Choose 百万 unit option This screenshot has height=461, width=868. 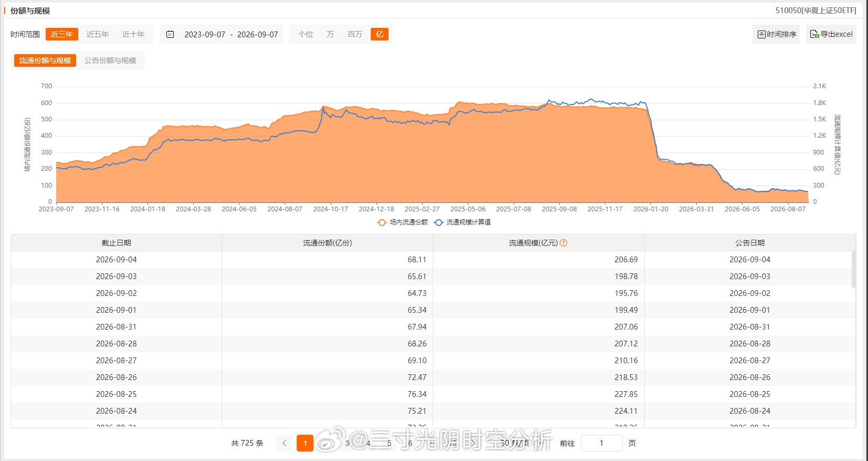(355, 34)
